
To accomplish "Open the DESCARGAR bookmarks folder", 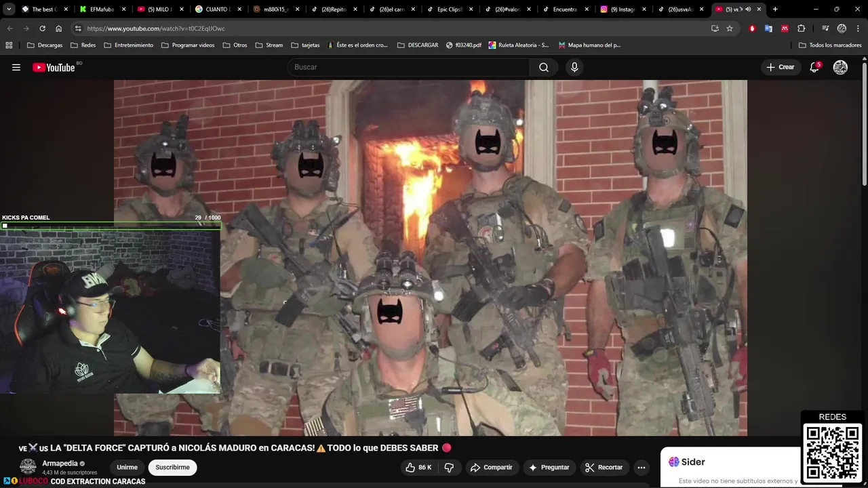I will click(x=418, y=45).
